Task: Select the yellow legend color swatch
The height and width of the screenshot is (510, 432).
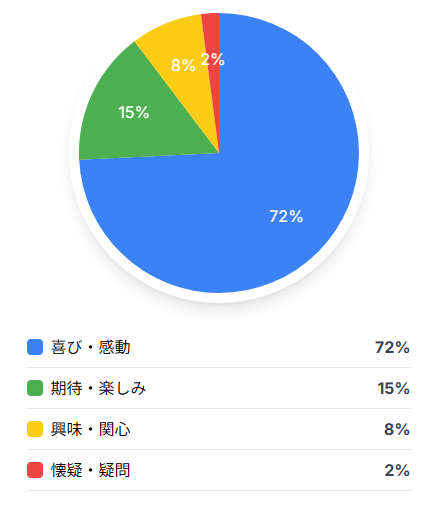Action: pyautogui.click(x=35, y=429)
